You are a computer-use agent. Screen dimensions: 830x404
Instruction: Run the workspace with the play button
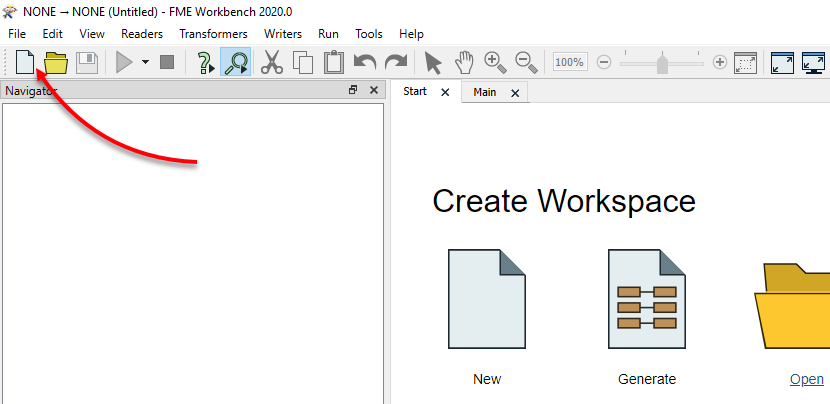click(x=124, y=63)
